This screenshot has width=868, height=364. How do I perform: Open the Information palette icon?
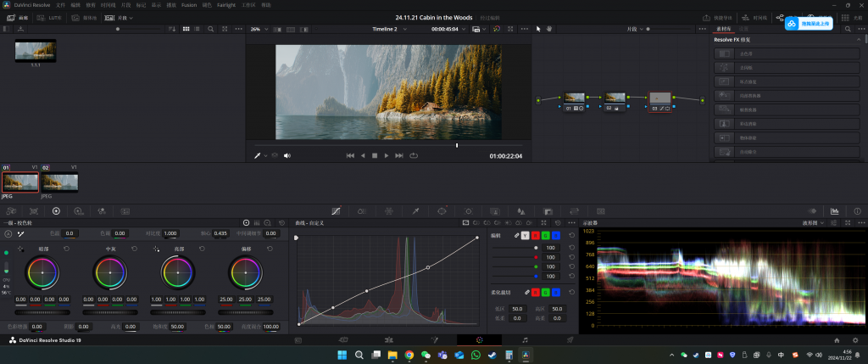(855, 210)
